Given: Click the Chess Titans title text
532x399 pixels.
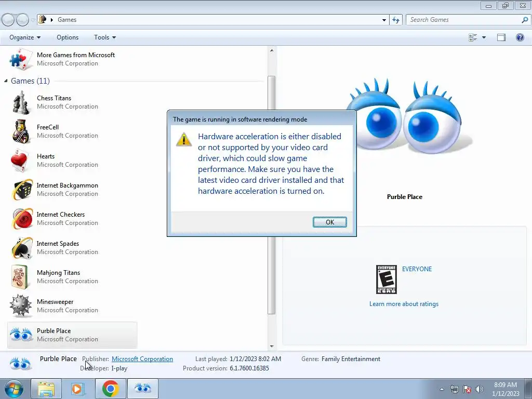Looking at the screenshot, I should (54, 98).
